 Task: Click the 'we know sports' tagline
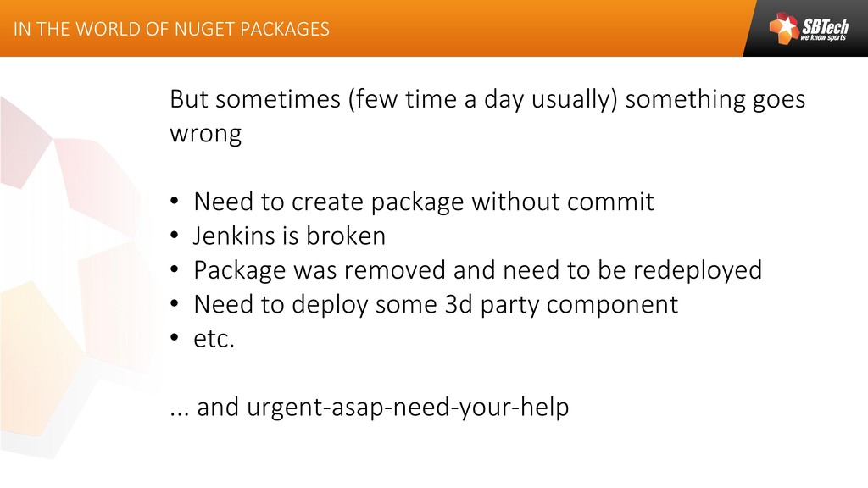point(823,37)
